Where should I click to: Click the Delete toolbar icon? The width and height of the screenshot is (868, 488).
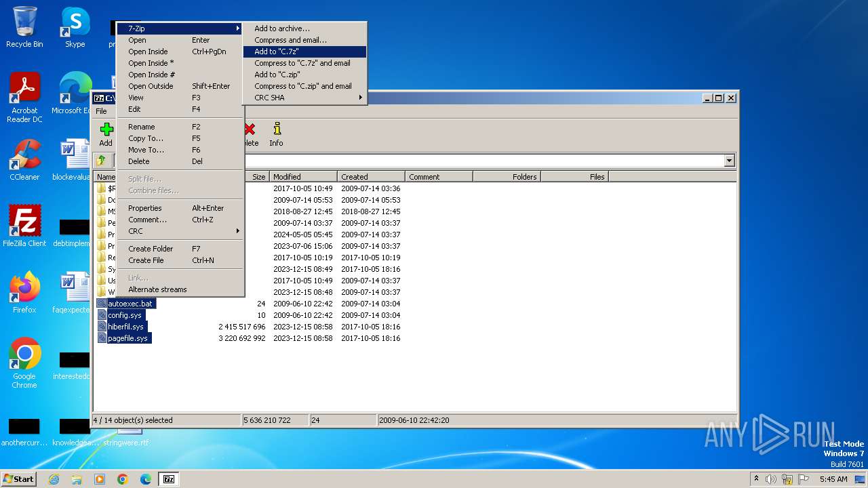coord(250,134)
